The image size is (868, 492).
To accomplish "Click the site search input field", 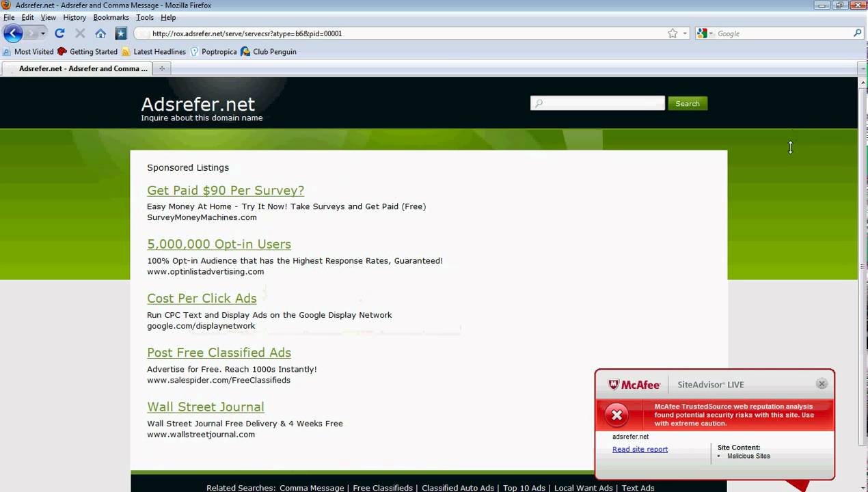I will coord(597,103).
